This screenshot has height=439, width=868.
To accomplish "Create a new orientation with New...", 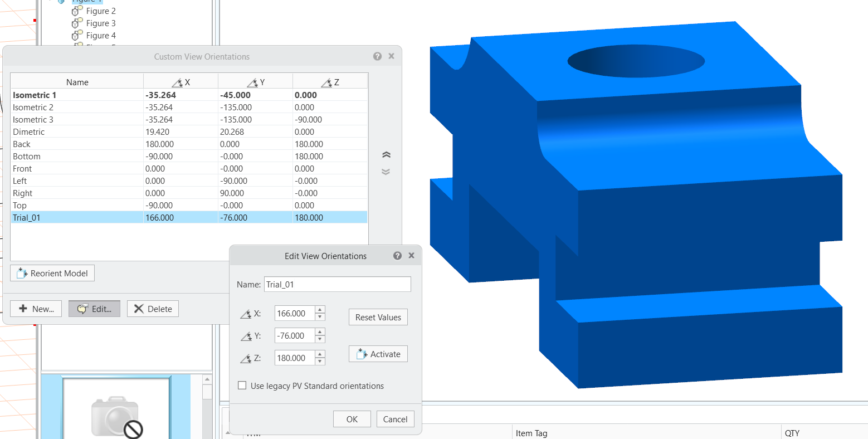I will (x=36, y=308).
